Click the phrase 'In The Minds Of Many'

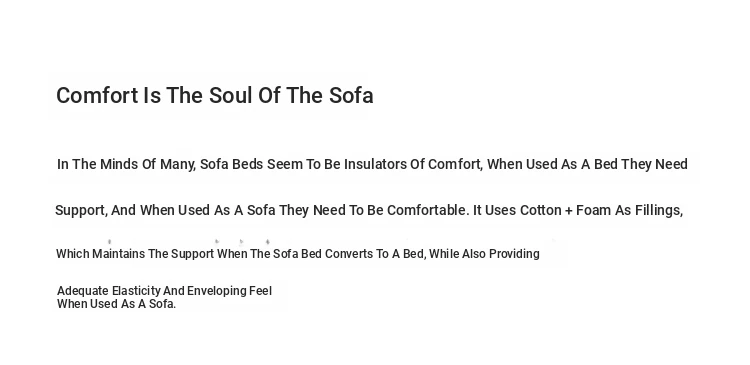[125, 165]
